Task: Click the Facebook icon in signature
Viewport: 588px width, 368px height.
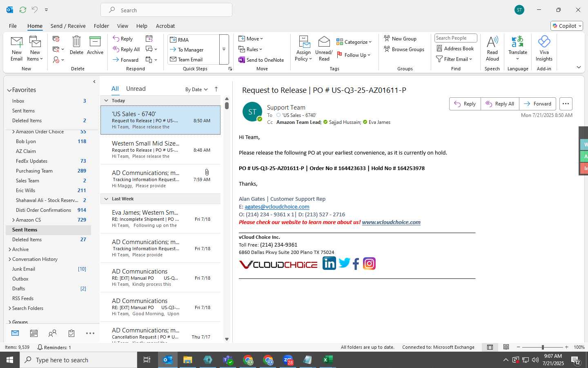Action: [x=356, y=264]
